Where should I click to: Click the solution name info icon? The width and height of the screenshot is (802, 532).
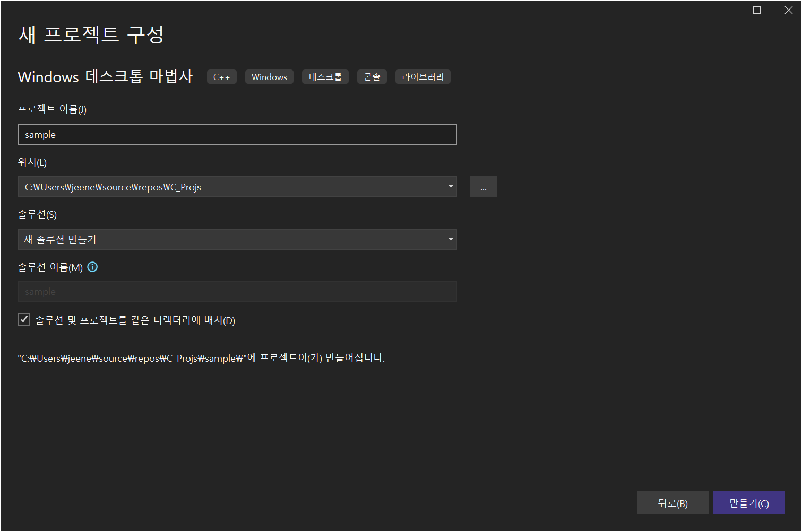click(92, 267)
